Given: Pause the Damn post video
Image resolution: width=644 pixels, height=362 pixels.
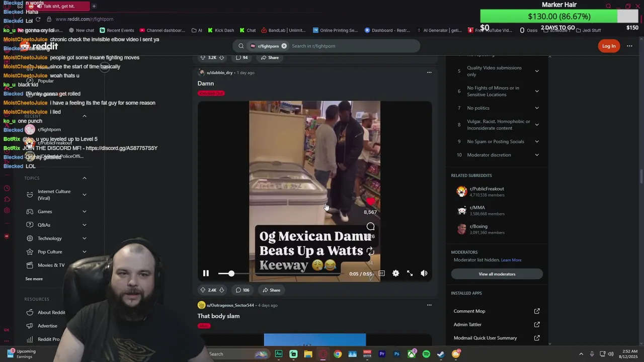Looking at the screenshot, I should [x=206, y=274].
